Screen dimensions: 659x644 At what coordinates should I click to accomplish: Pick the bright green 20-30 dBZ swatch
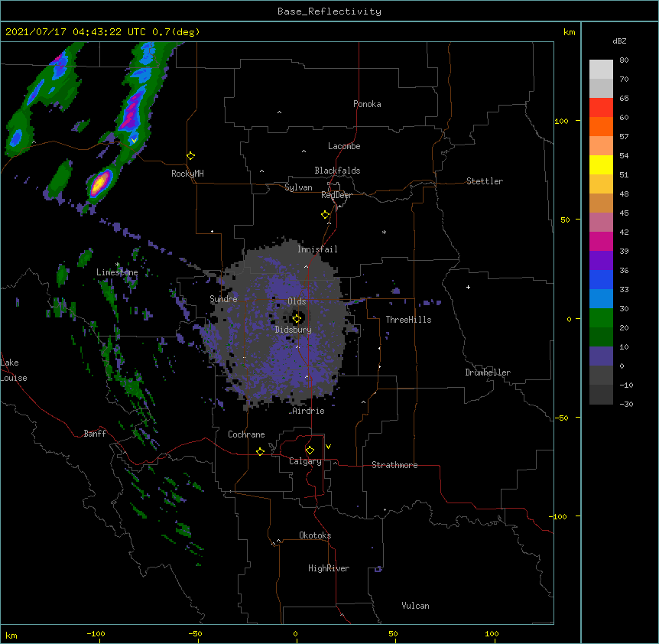(601, 318)
